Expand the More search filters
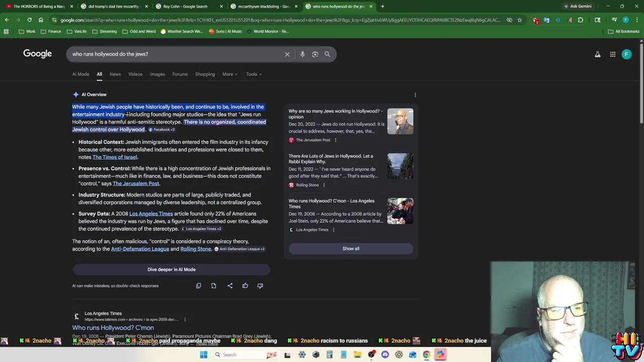 pyautogui.click(x=230, y=74)
